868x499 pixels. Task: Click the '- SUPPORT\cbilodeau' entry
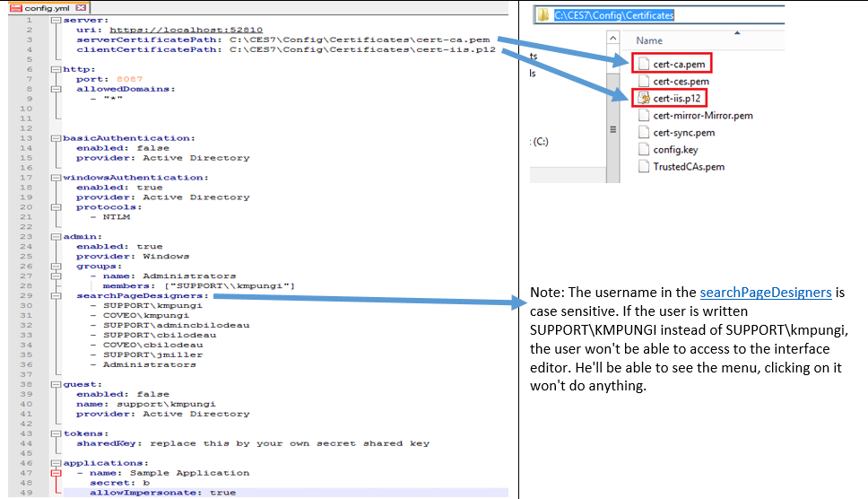coord(152,335)
